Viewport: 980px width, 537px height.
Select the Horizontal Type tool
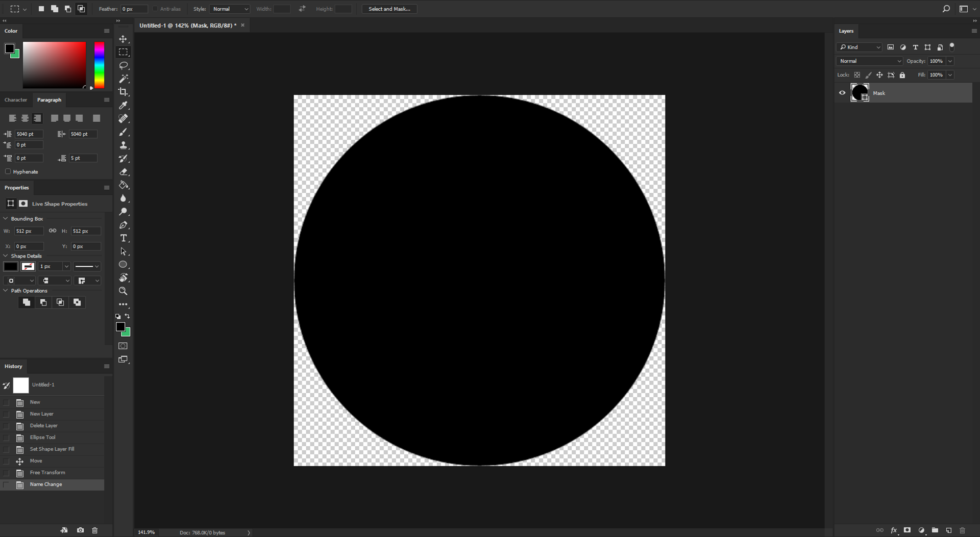pyautogui.click(x=123, y=238)
